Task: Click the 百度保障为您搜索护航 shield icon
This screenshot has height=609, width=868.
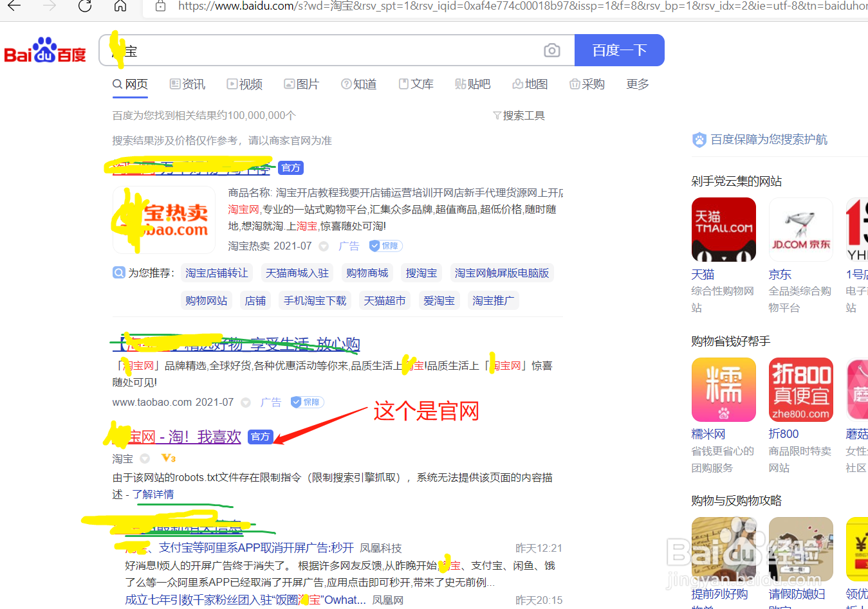Action: (699, 140)
